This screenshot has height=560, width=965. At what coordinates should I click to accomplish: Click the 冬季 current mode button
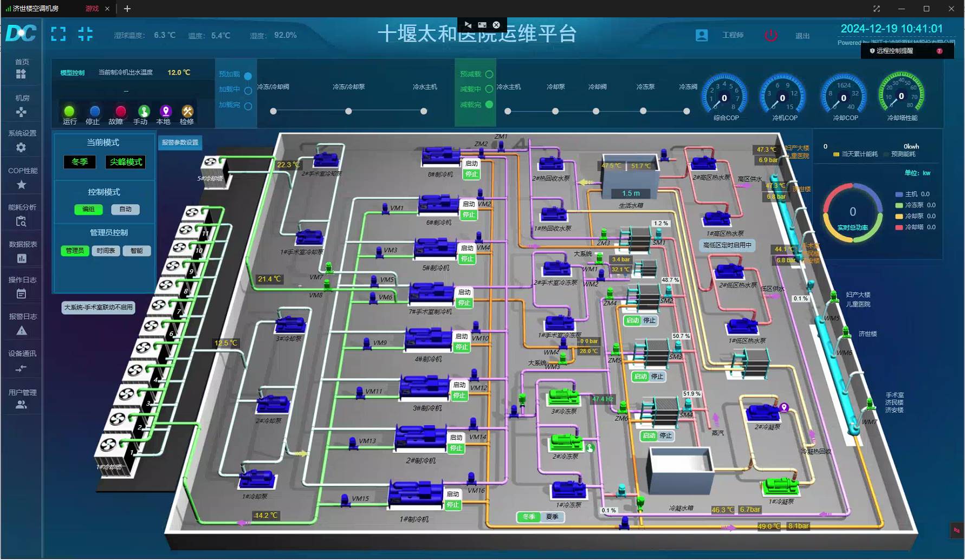coord(80,162)
